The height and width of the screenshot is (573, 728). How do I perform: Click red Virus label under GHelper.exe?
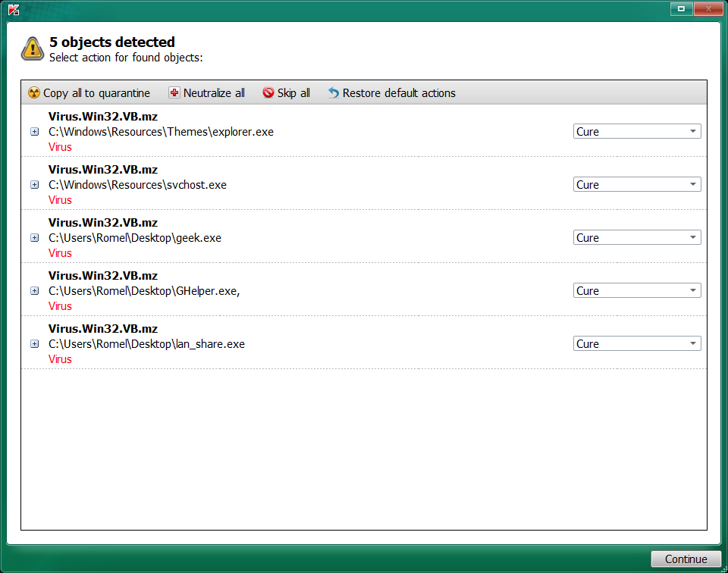(x=60, y=306)
